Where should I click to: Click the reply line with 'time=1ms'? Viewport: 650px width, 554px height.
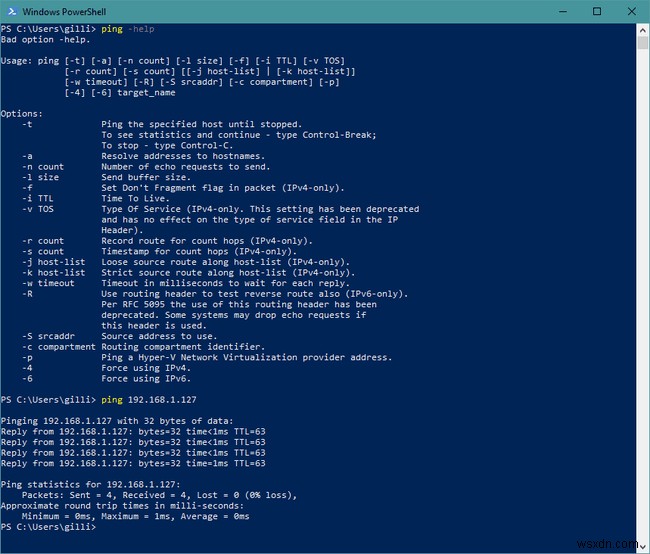pos(133,464)
